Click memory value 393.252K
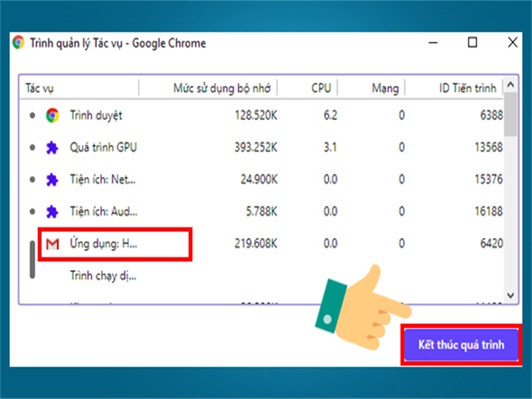Viewport: 532px width, 399px height. pos(256,148)
